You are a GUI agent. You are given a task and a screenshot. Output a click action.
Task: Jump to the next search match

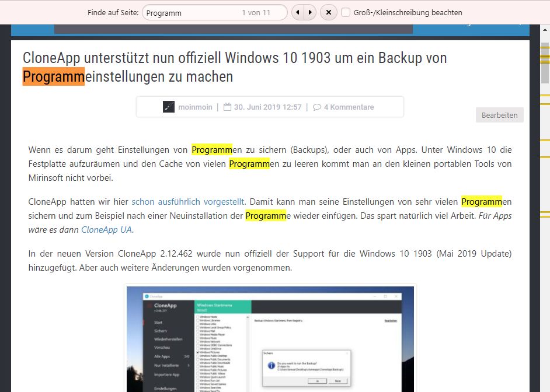310,13
